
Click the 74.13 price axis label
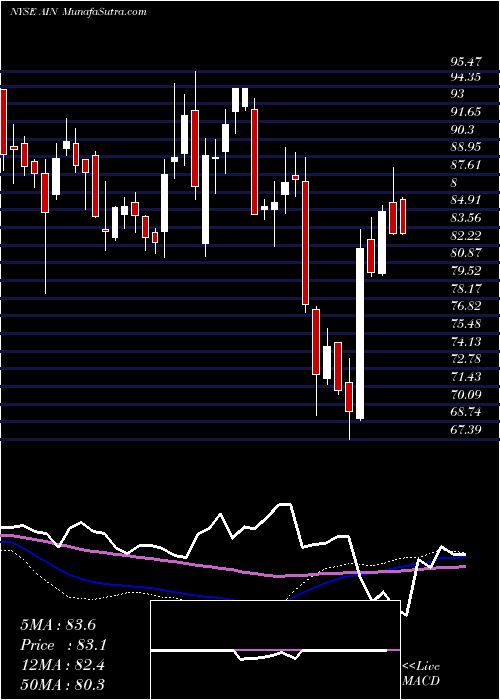click(465, 342)
